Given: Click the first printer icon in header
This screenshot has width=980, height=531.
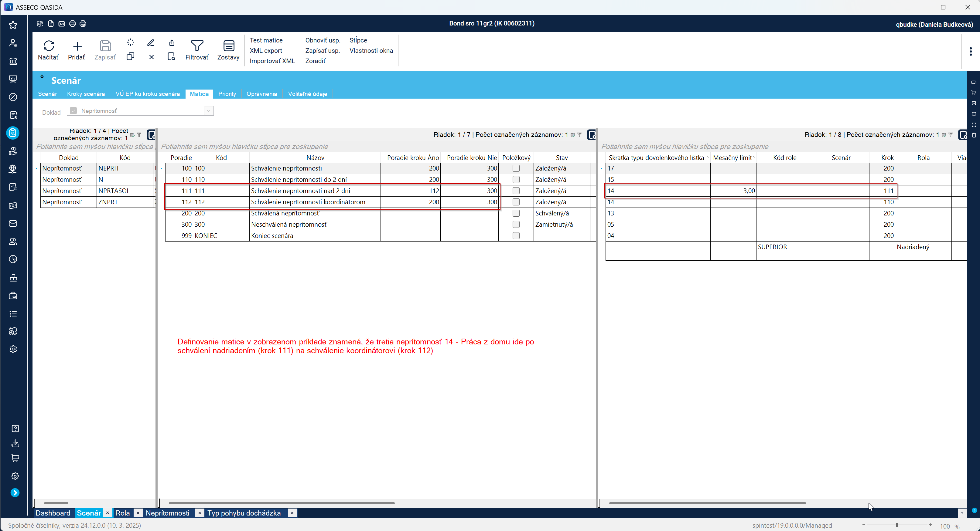Looking at the screenshot, I should [x=72, y=24].
